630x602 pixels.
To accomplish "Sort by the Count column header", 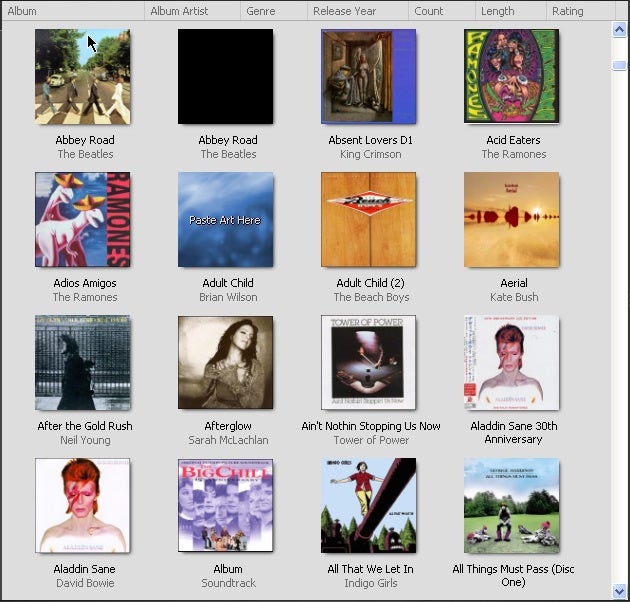I will [442, 11].
